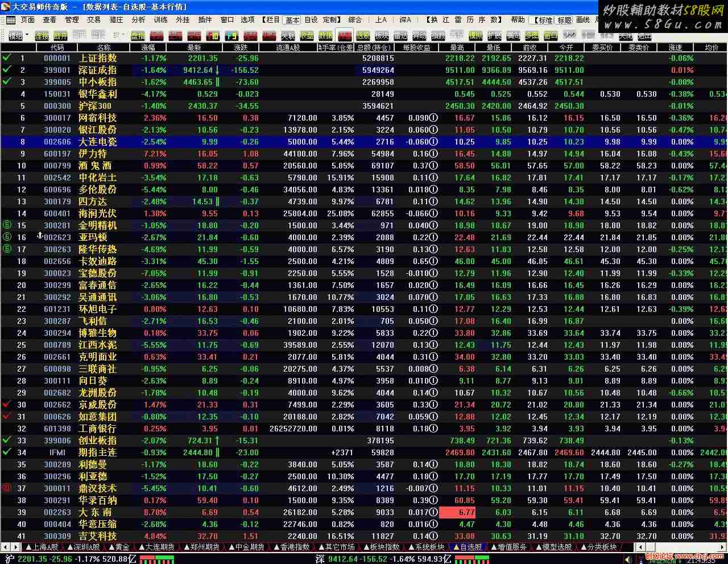Screen dimensions: 728x564
Task: Open the 模组 dropdown arrow
Action: (x=27, y=35)
